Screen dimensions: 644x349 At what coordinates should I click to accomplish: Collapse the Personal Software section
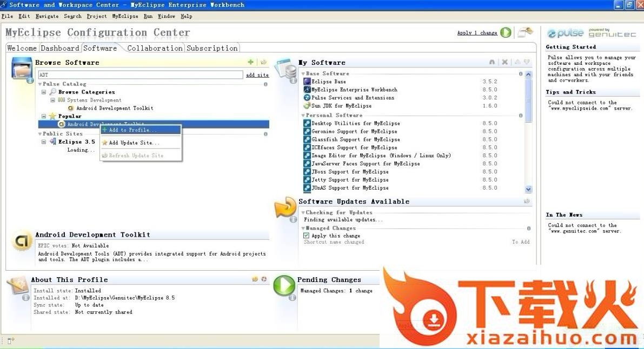(303, 116)
